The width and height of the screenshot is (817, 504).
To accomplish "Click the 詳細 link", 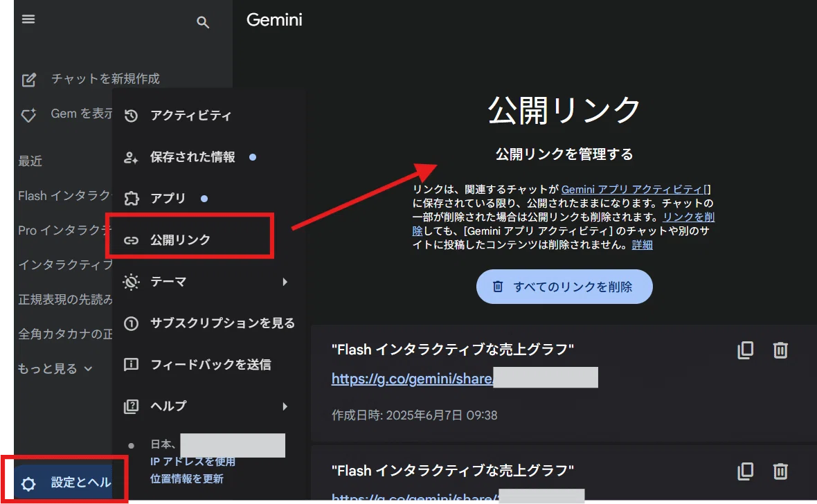I will click(x=642, y=245).
